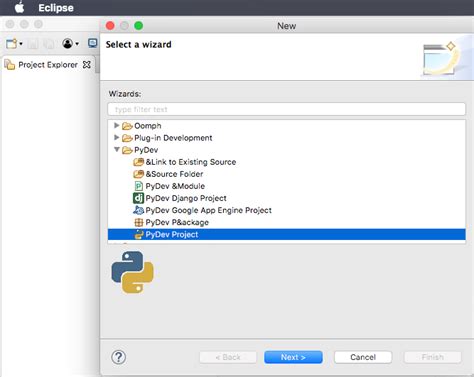Click the Link to Existing Source icon
The image size is (474, 377).
pyautogui.click(x=138, y=162)
